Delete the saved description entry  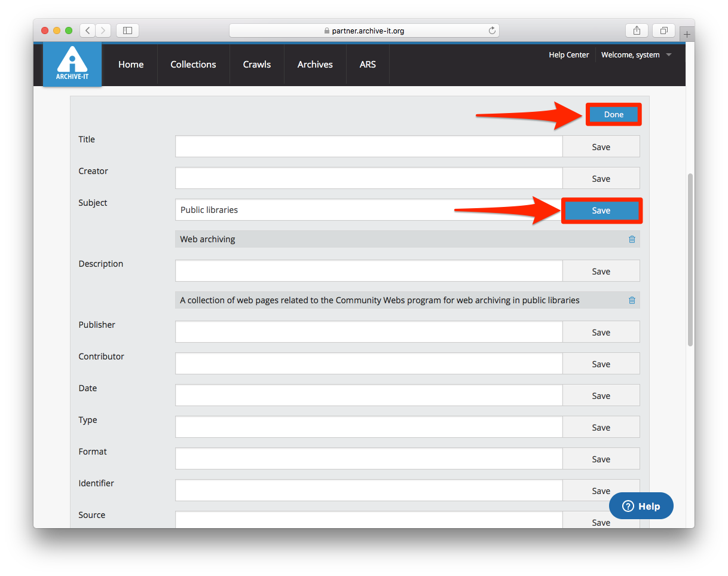click(632, 300)
